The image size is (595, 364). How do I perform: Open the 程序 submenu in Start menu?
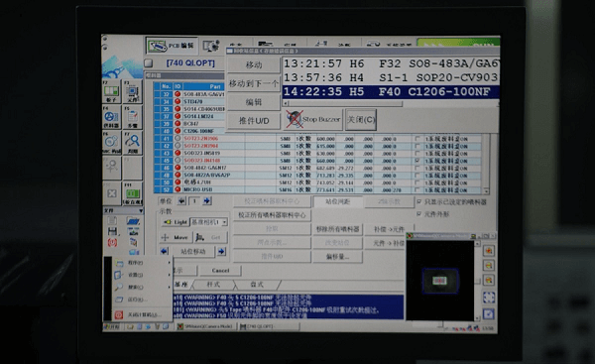click(x=142, y=263)
